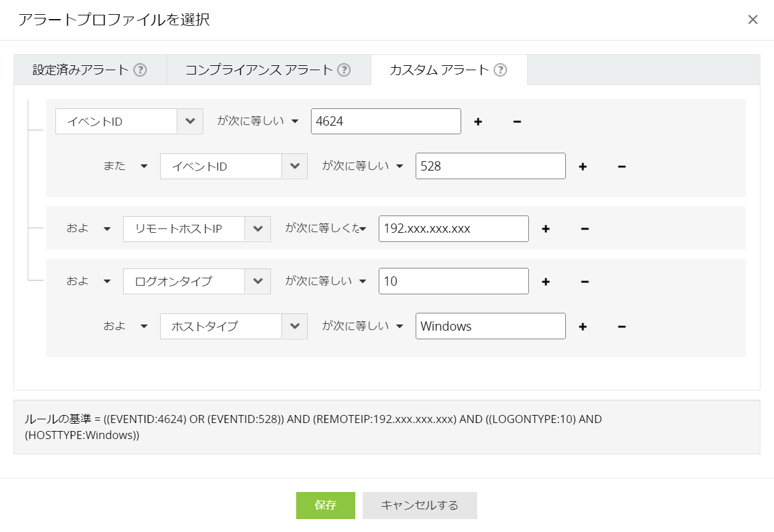Expand the first イベントID field dropdown

[x=190, y=121]
